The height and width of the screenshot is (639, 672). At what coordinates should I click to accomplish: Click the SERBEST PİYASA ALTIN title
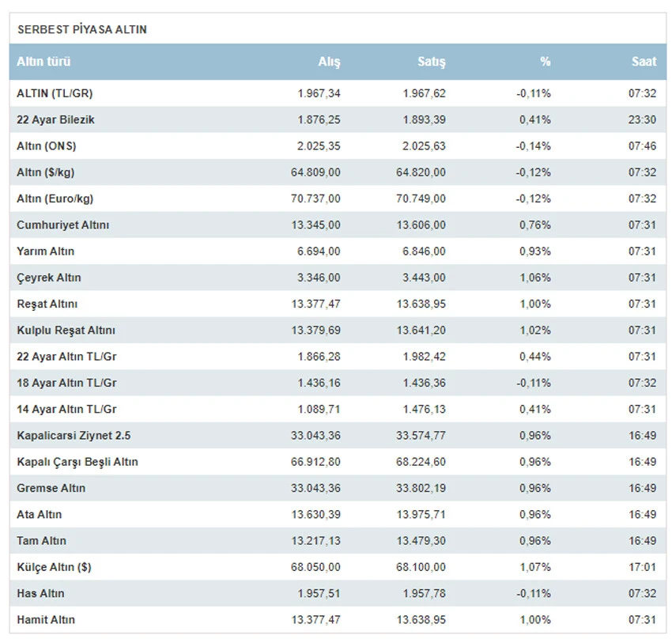click(x=82, y=29)
